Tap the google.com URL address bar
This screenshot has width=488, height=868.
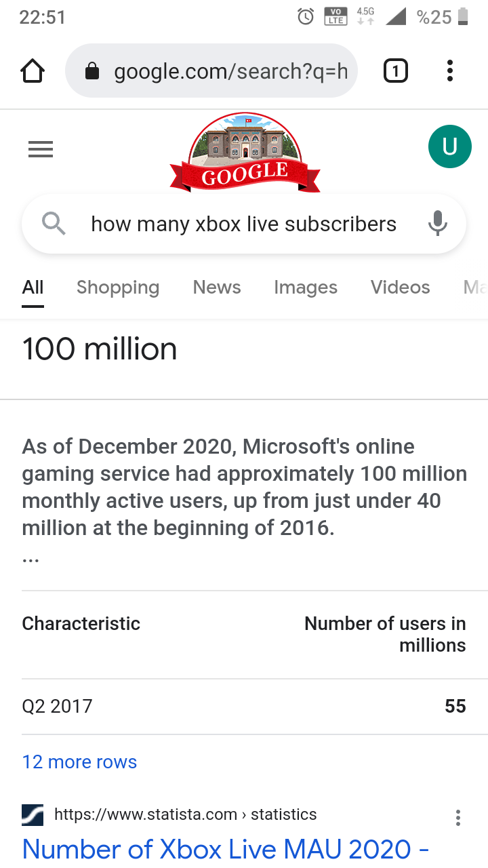pos(230,71)
